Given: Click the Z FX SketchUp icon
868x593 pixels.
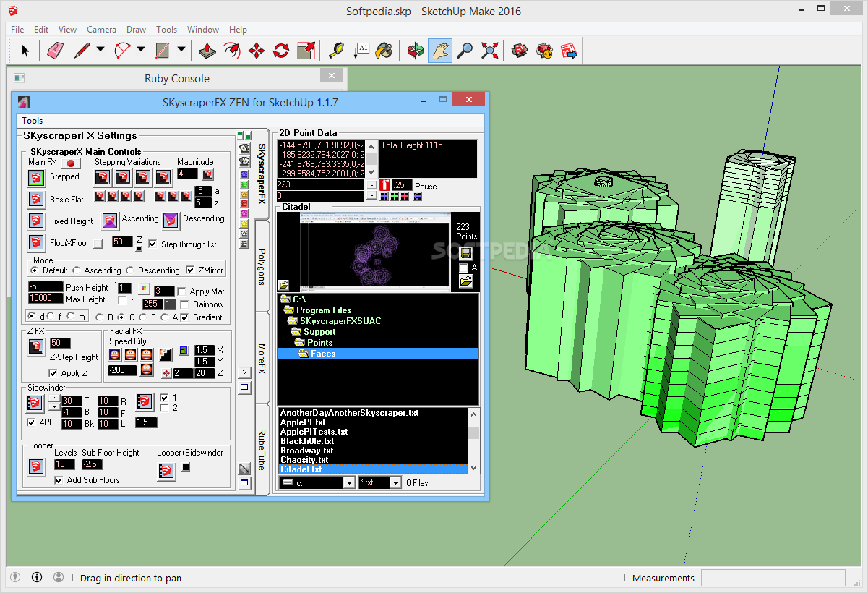Looking at the screenshot, I should (x=36, y=347).
